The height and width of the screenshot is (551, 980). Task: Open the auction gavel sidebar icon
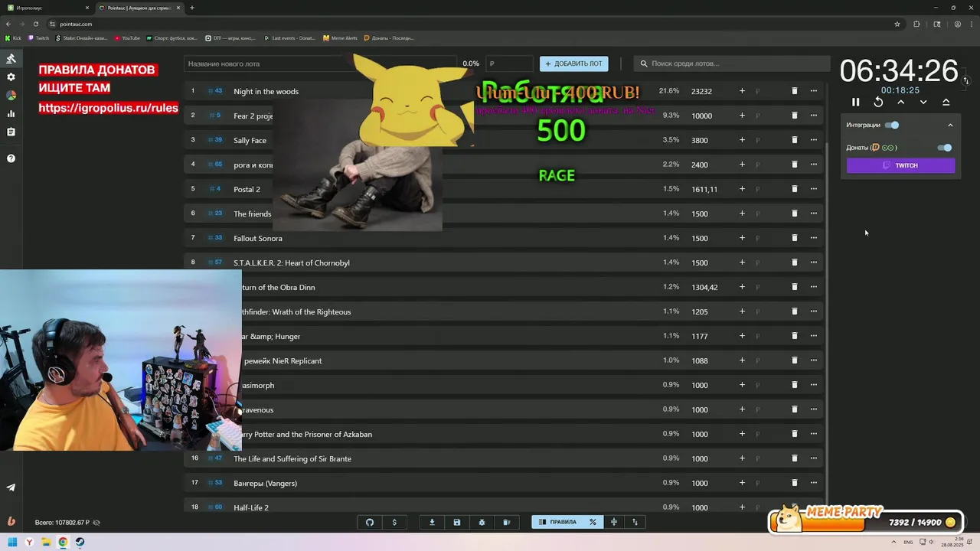11,59
